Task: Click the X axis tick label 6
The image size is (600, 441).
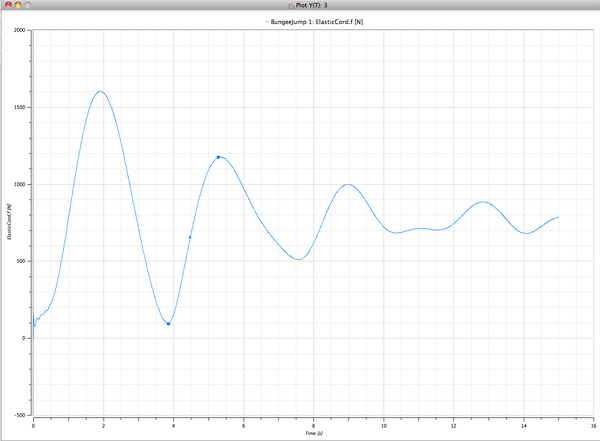Action: [243, 426]
